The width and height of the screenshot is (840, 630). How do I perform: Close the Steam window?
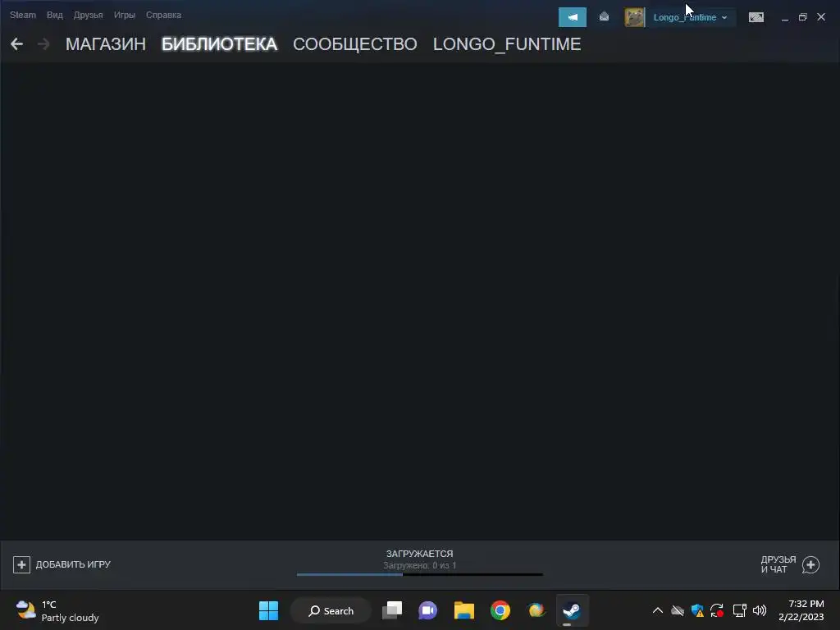[820, 17]
